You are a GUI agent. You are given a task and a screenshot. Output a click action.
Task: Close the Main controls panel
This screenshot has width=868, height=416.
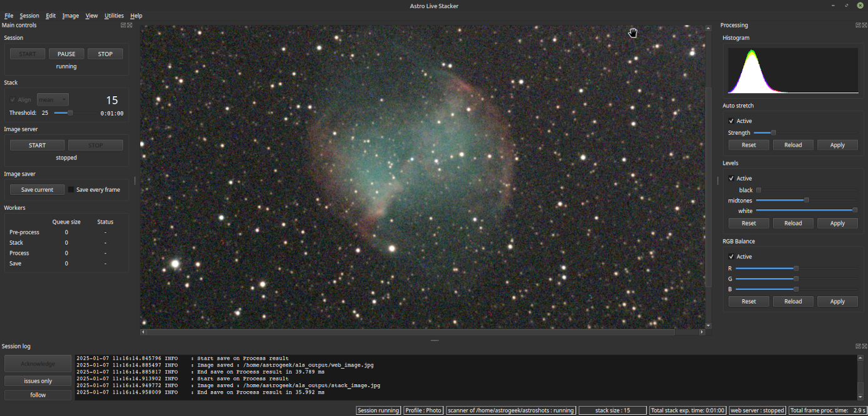click(129, 24)
